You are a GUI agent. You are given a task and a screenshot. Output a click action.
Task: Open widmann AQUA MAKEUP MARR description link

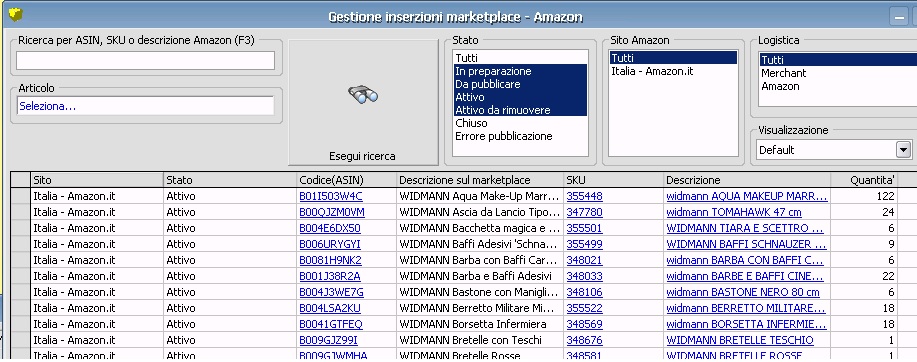pyautogui.click(x=747, y=196)
